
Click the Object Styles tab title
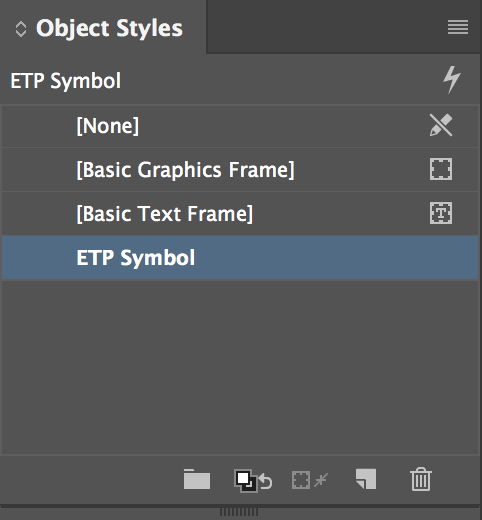tap(109, 28)
